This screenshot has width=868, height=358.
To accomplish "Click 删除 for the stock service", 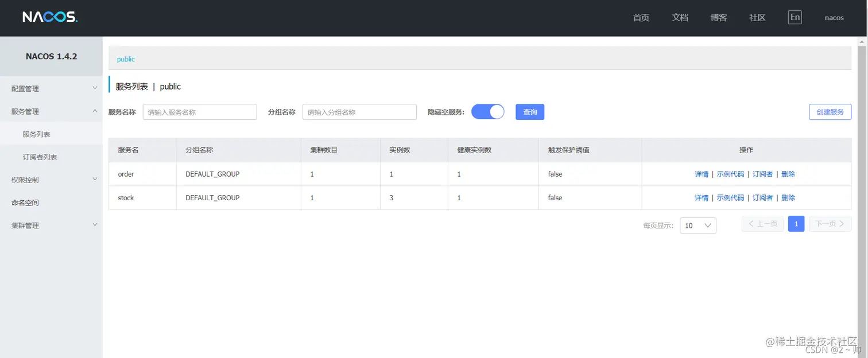I will point(788,197).
